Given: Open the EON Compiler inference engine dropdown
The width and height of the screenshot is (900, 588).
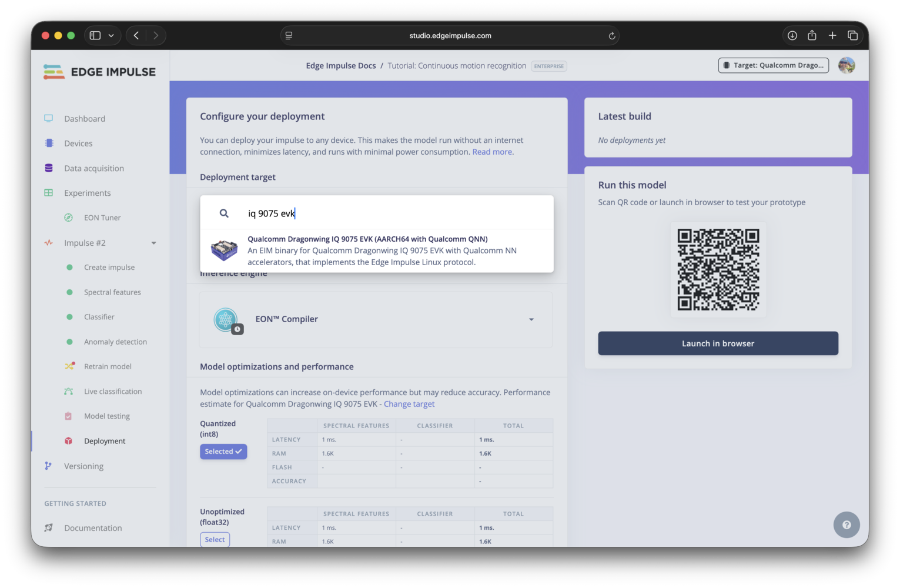Looking at the screenshot, I should tap(376, 319).
